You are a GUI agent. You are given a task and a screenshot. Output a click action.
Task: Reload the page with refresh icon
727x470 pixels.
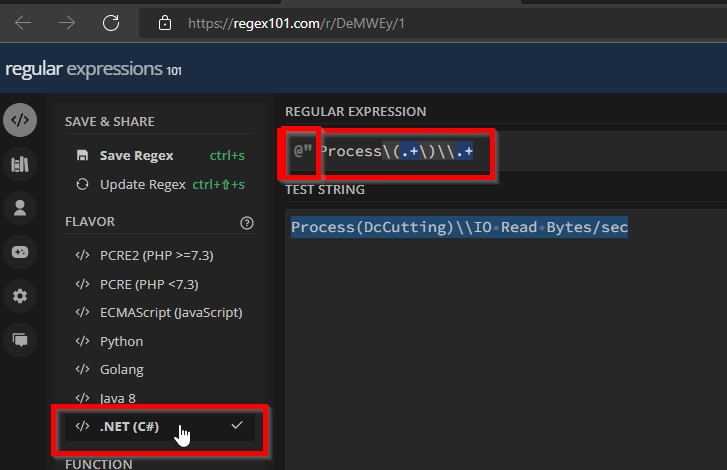111,23
